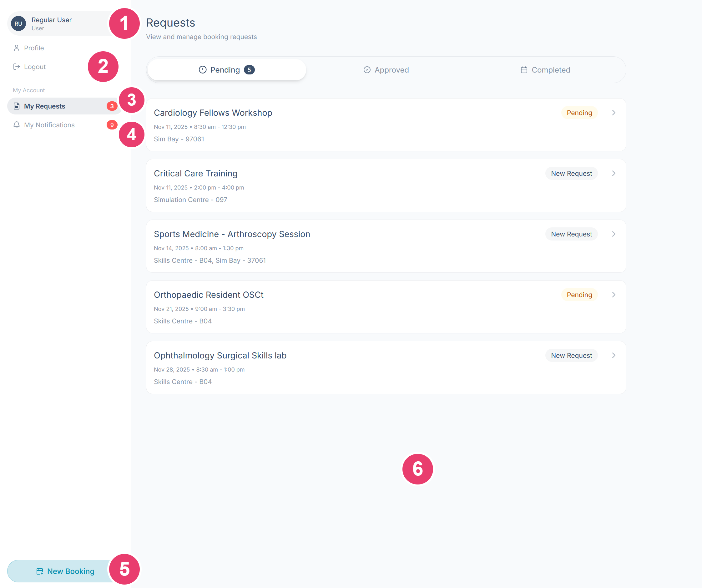Image resolution: width=702 pixels, height=588 pixels.
Task: Click the My Requests document icon
Action: tap(16, 106)
